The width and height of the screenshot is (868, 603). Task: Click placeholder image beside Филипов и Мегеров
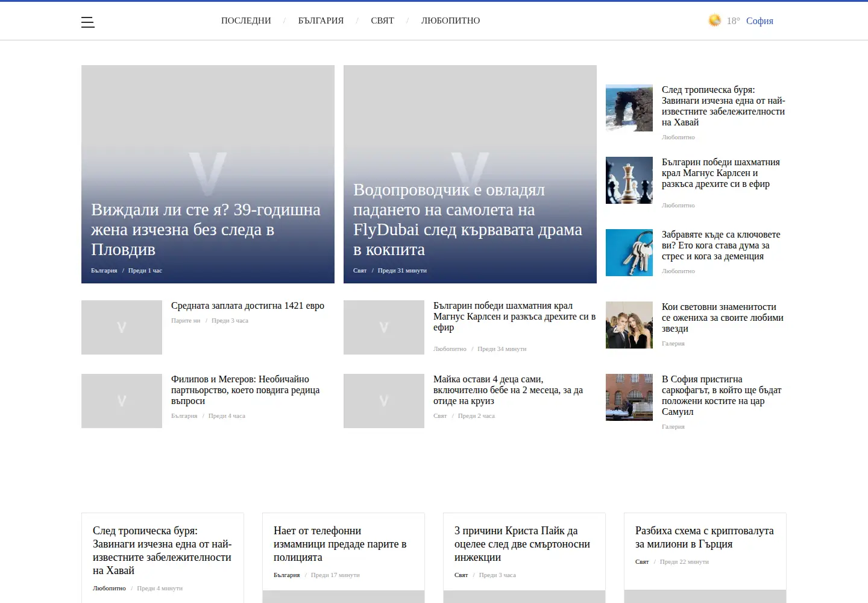(x=122, y=401)
